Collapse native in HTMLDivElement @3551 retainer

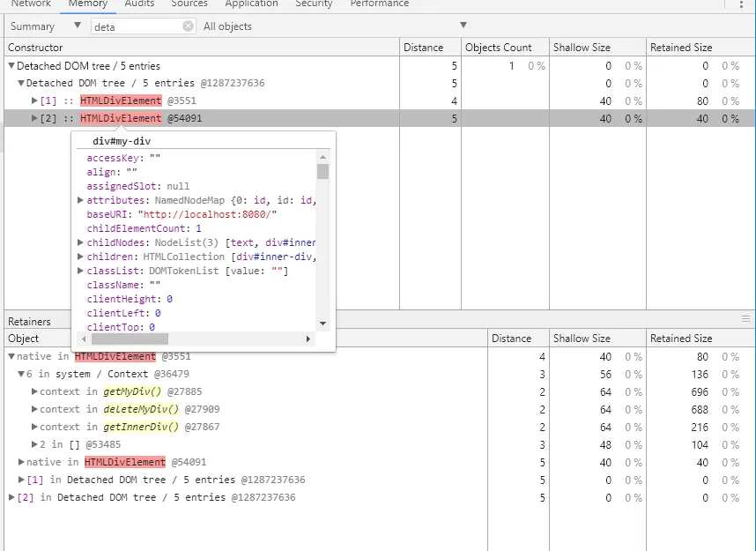pyautogui.click(x=11, y=356)
